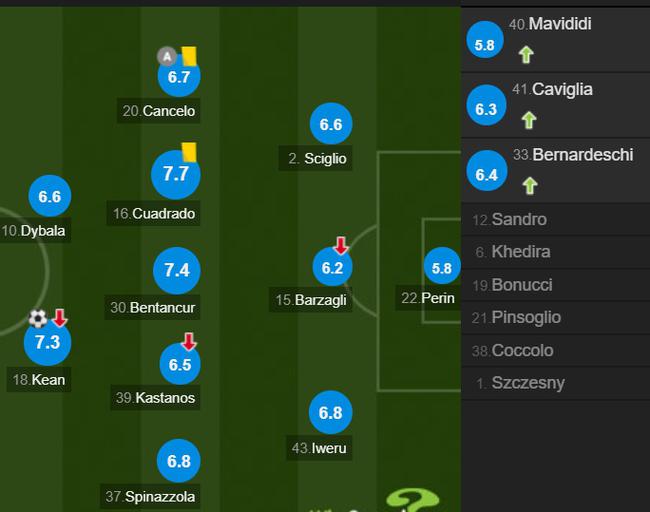This screenshot has height=512, width=650.
Task: Select Cuadrado's 7.7 rating circle
Action: 176,174
